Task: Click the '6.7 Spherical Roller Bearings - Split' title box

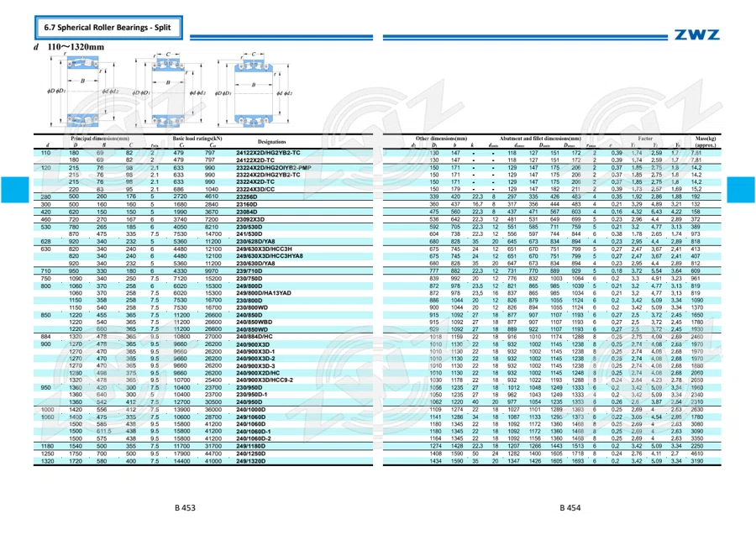Action: coord(108,28)
